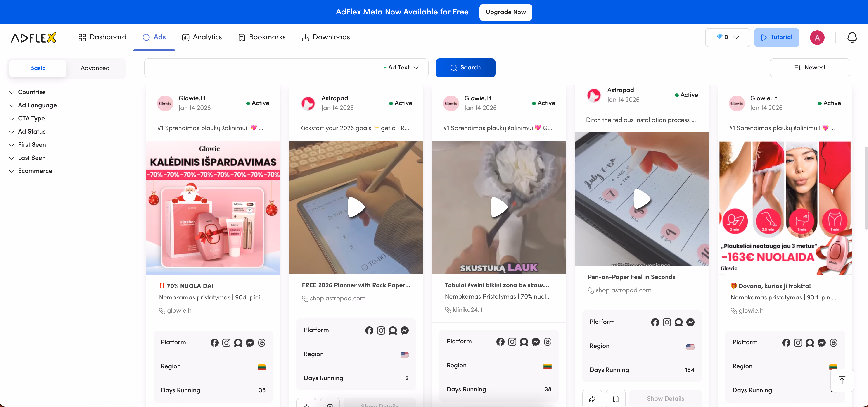Expand the credit balance chevron
Screen dimensions: 868x407
coord(737,37)
